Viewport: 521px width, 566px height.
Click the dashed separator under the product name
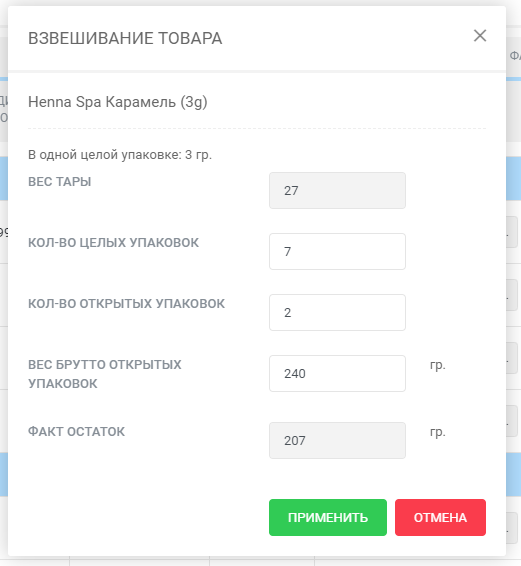click(257, 128)
